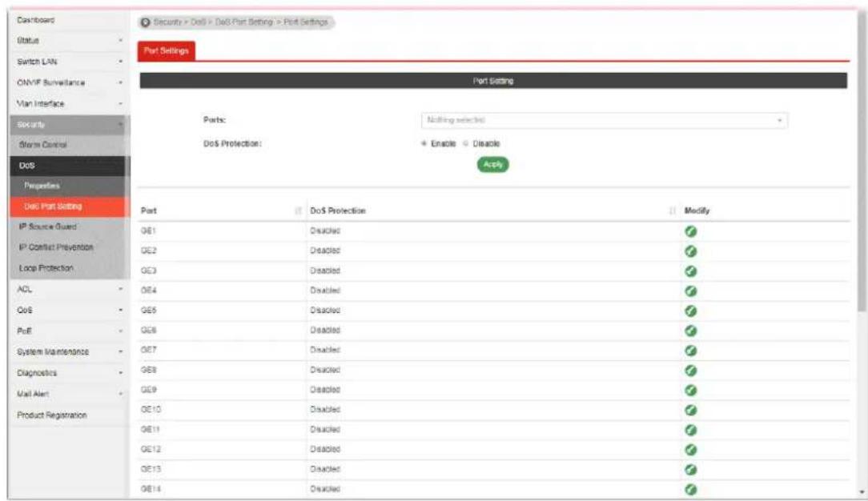This screenshot has height=501, width=868.
Task: Click the scrollbar down arrow
Action: tap(862, 492)
